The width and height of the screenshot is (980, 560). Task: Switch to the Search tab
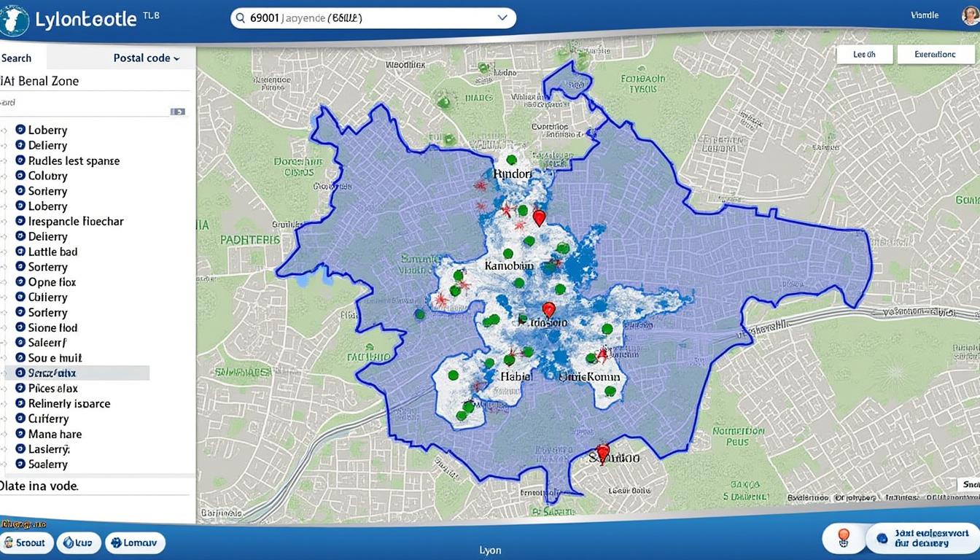point(16,58)
